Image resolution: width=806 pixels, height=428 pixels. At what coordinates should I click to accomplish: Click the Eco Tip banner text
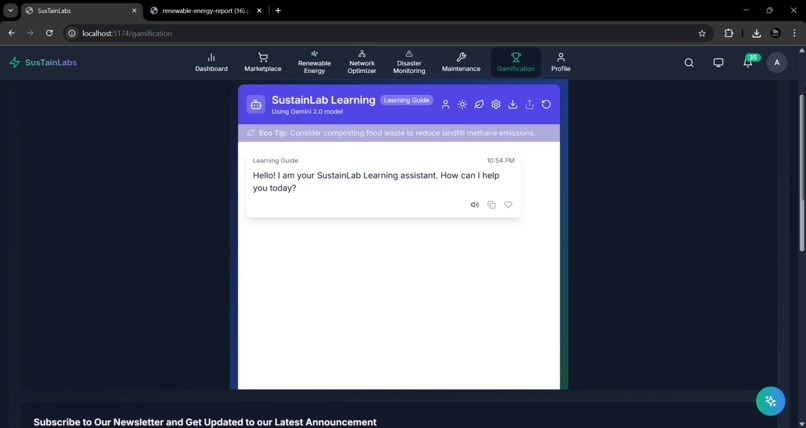coord(397,133)
